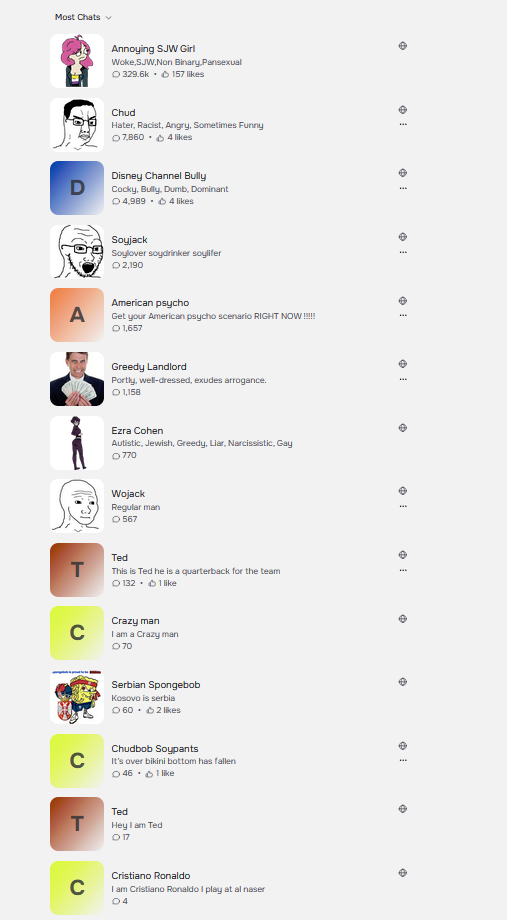The width and height of the screenshot is (507, 920).
Task: Click the globe icon next to American psycho
Action: click(403, 301)
